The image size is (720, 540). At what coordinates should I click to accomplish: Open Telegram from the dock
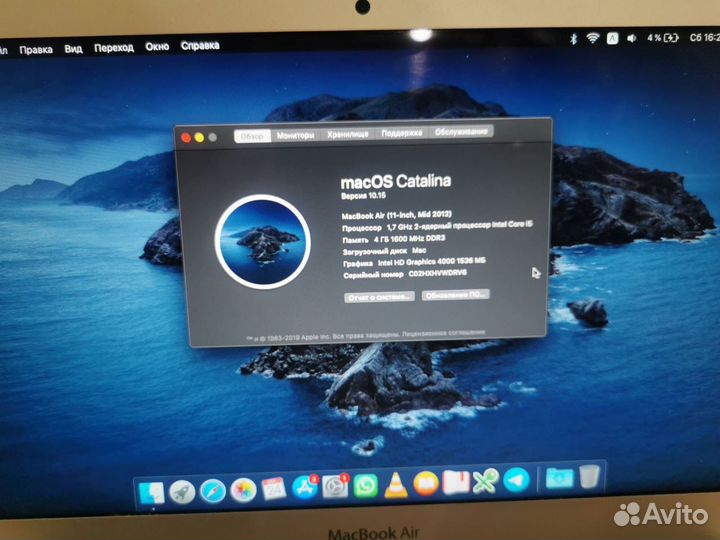coord(516,480)
